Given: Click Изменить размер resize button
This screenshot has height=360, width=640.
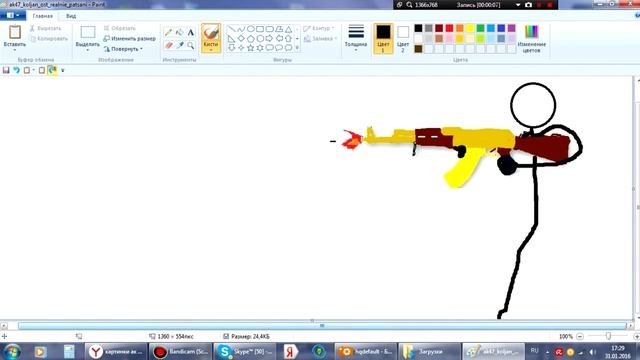Looking at the screenshot, I should point(129,39).
